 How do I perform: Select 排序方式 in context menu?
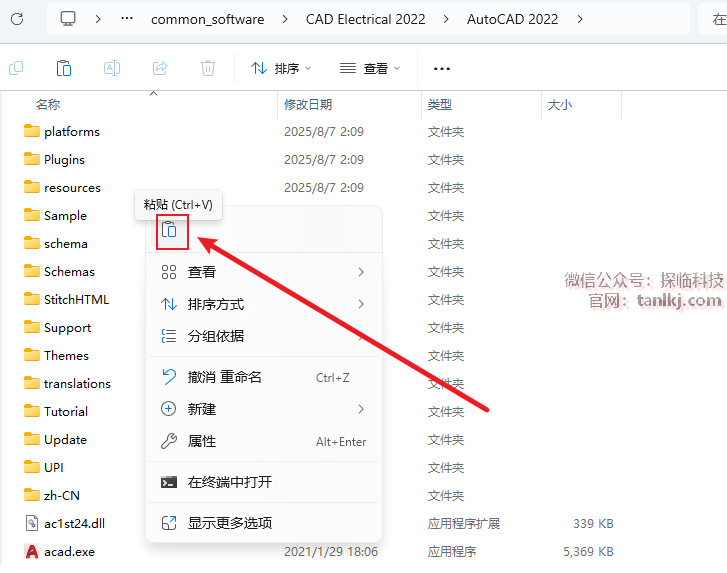click(x=263, y=304)
